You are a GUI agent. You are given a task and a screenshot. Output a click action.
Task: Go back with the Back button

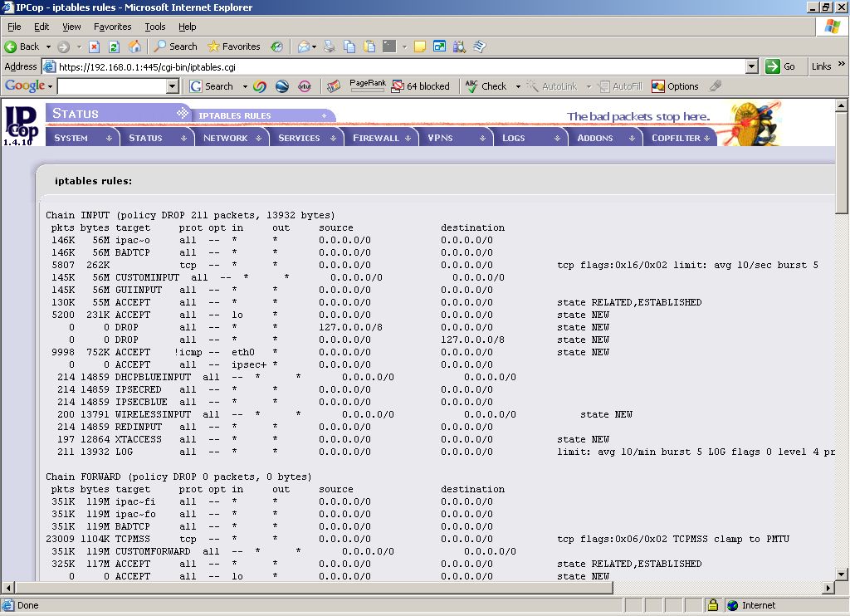22,46
